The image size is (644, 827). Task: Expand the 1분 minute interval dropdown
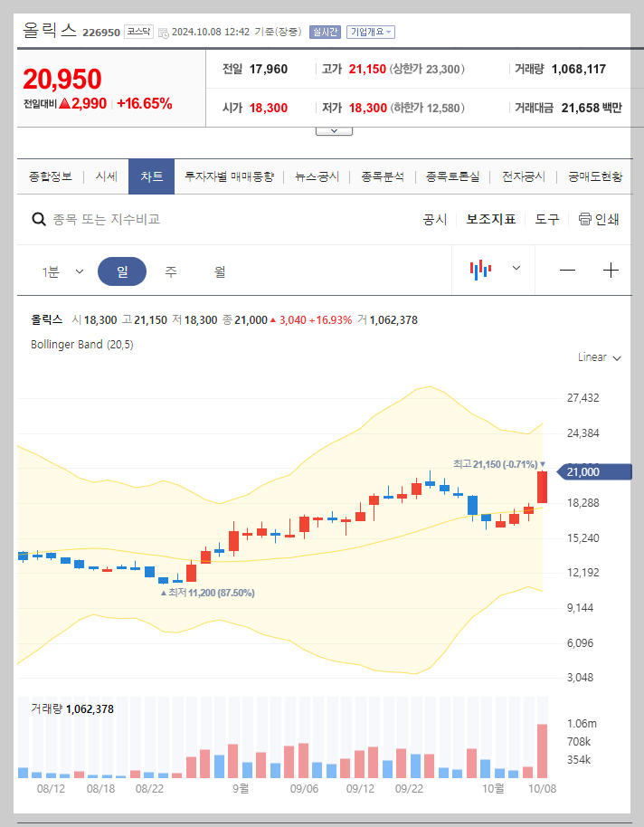tap(62, 271)
